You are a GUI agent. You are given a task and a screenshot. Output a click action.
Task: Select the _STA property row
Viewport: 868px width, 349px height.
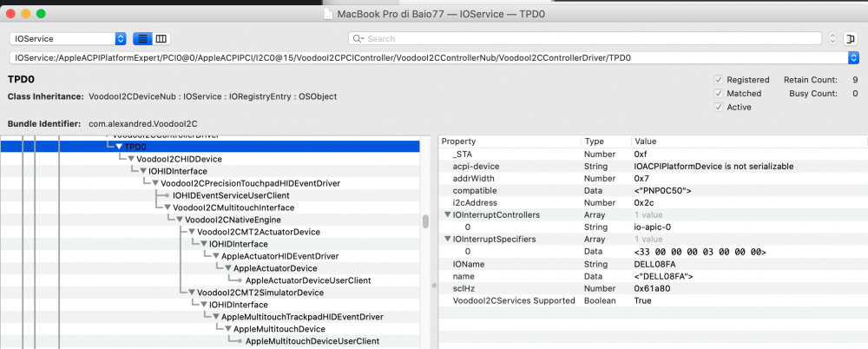pyautogui.click(x=654, y=154)
